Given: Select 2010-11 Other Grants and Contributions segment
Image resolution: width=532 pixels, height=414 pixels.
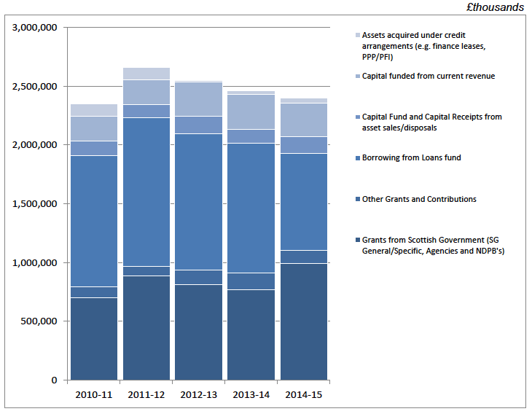Looking at the screenshot, I should point(94,292).
